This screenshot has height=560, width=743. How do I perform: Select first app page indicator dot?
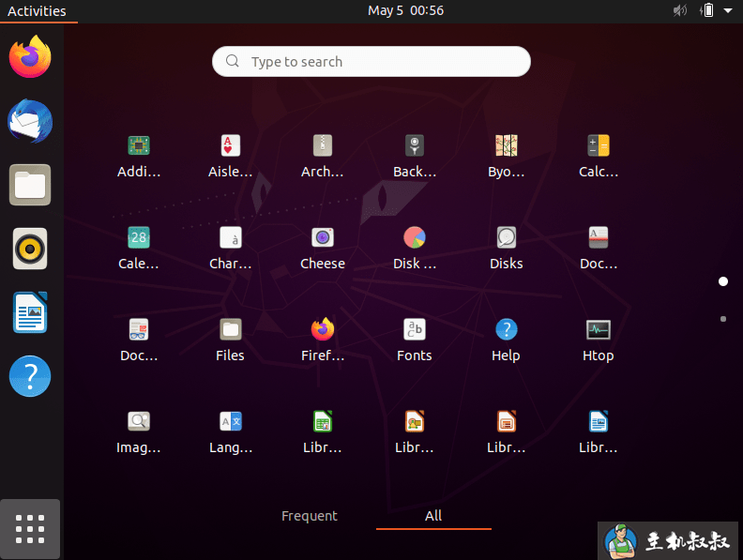coord(723,281)
